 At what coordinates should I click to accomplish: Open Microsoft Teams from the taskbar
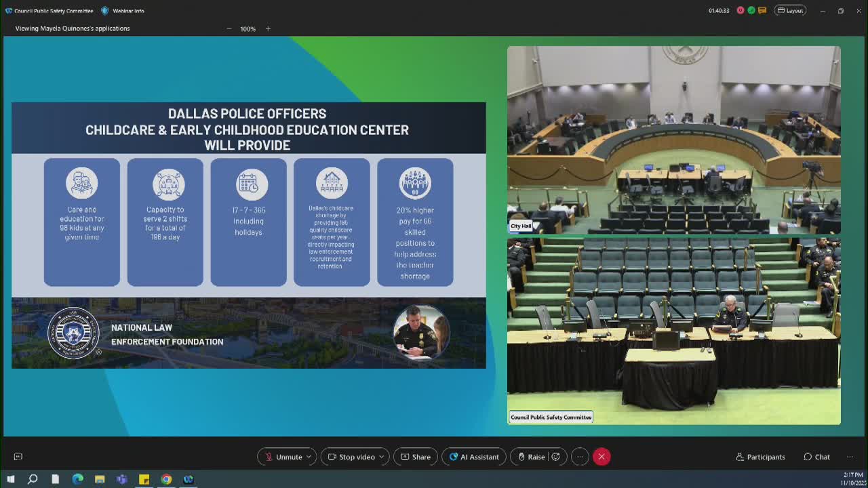coord(121,479)
